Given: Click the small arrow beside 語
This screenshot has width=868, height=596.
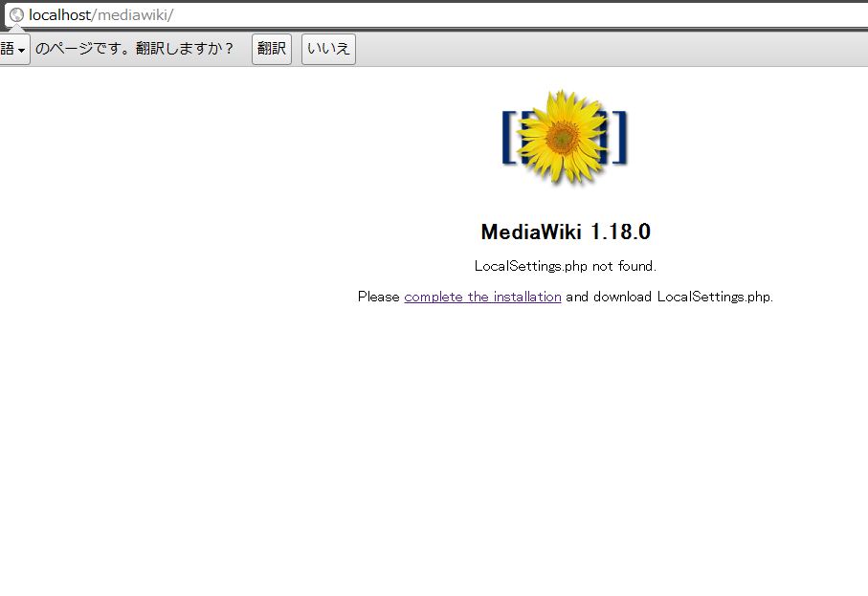Looking at the screenshot, I should tap(21, 51).
